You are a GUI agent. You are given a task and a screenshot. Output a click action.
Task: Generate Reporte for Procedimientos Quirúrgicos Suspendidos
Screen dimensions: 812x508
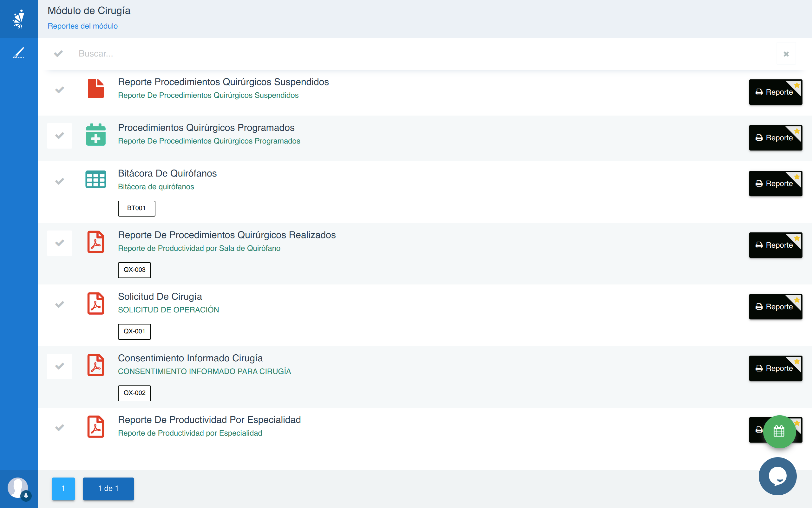point(776,92)
